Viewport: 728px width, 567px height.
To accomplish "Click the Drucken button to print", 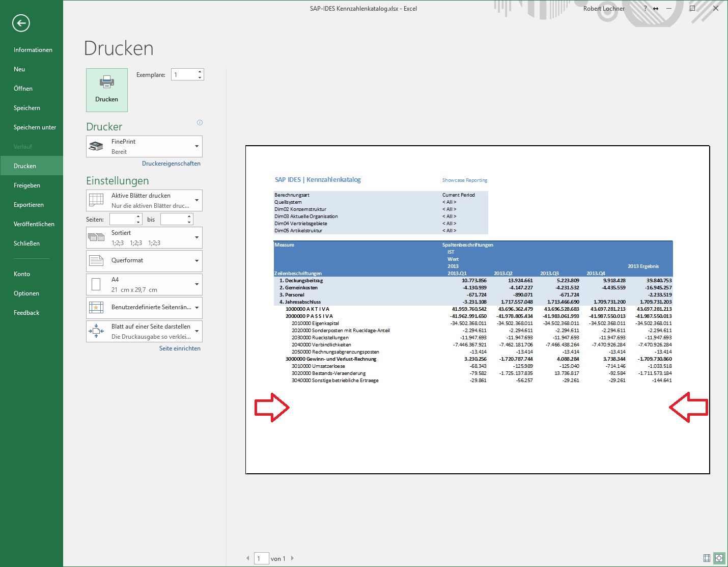I will point(106,90).
